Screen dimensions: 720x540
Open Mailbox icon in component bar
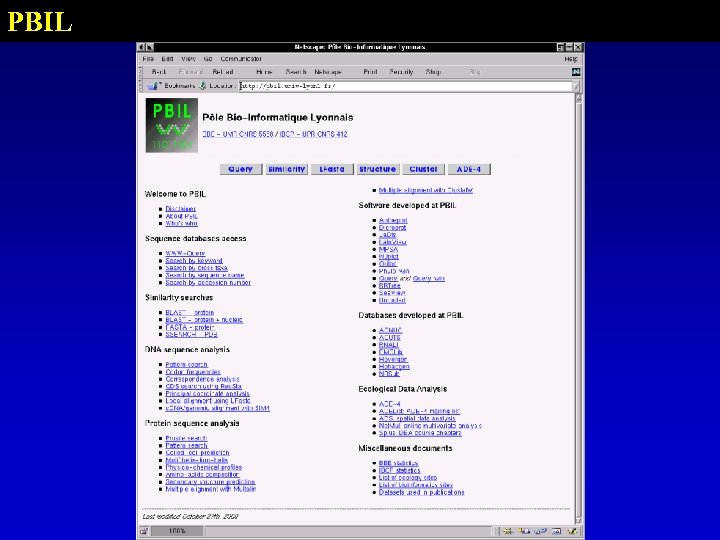[524, 531]
